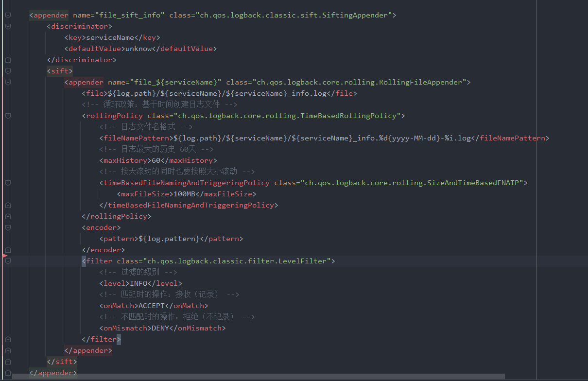This screenshot has width=588, height=381.
Task: Click the INFO level value
Action: (x=138, y=283)
